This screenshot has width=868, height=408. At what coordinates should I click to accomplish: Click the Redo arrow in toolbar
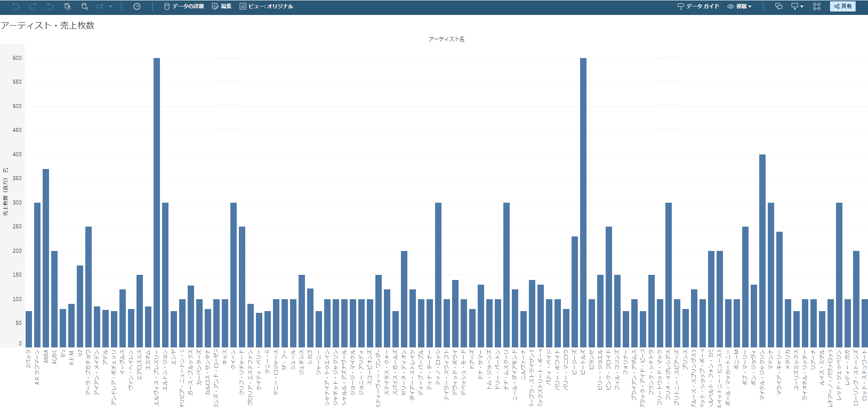click(33, 6)
